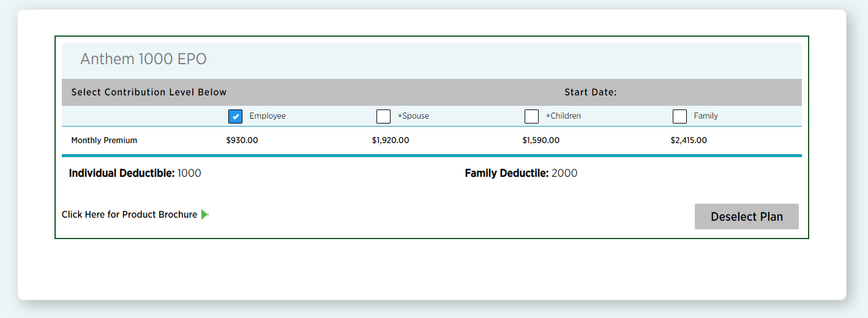Click the Employee label text
The height and width of the screenshot is (318, 868).
coord(268,116)
